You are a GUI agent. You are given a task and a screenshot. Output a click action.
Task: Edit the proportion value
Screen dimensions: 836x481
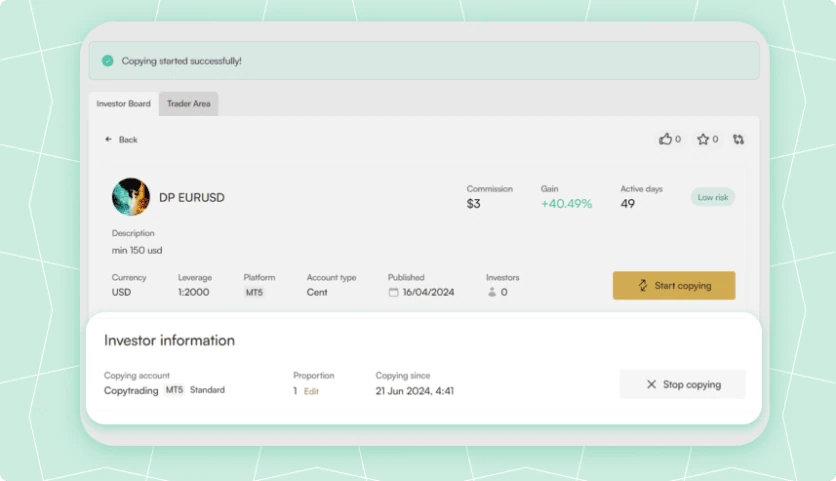tap(311, 391)
